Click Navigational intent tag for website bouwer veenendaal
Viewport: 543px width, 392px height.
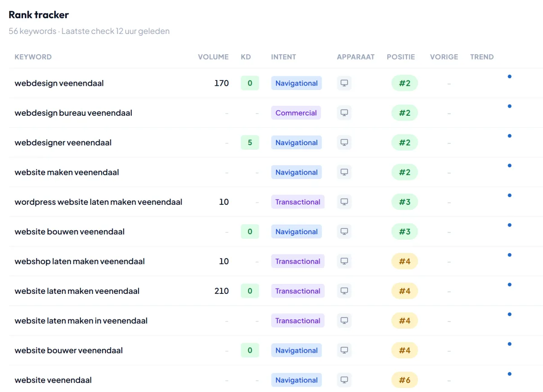pos(296,350)
